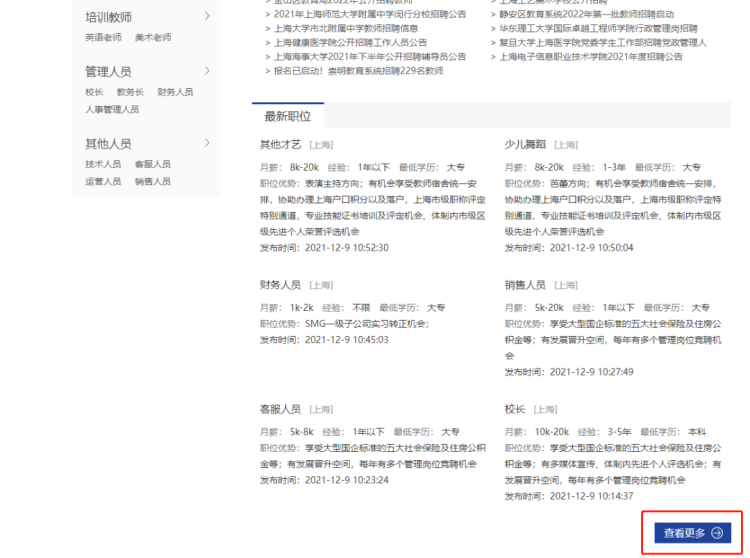Open the 其他才艺 job listing title
Image resolution: width=750 pixels, height=558 pixels.
(x=280, y=145)
